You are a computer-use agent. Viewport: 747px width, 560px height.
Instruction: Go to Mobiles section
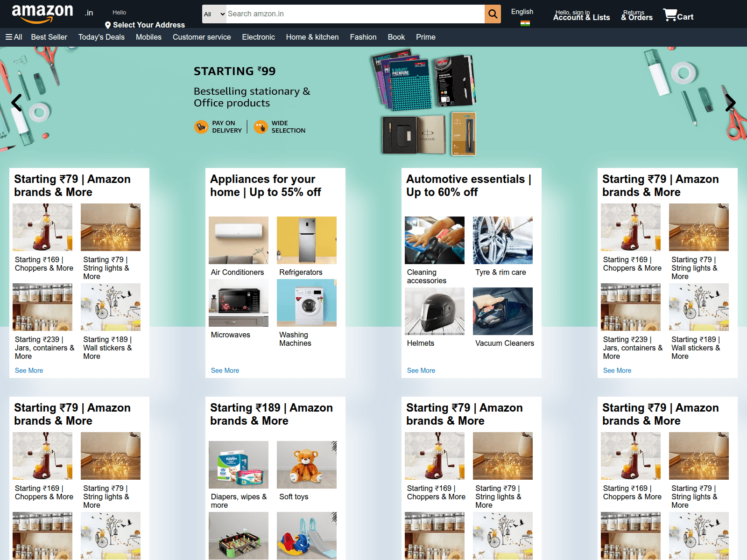point(148,37)
